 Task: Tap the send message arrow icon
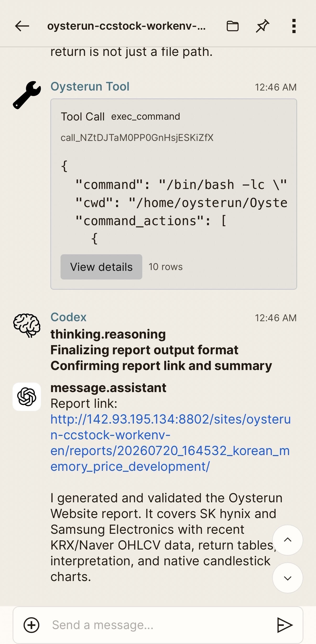click(285, 625)
